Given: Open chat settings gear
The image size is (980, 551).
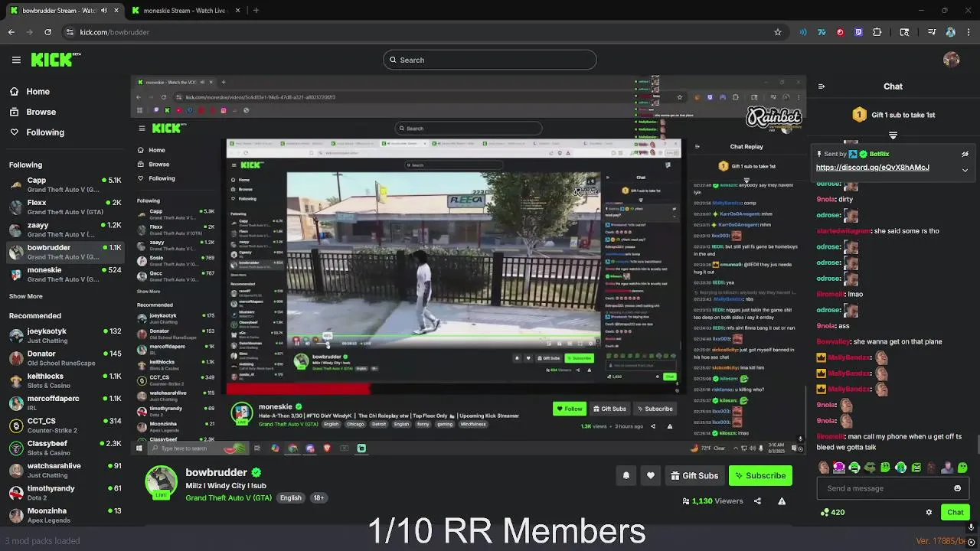Looking at the screenshot, I should pos(929,512).
